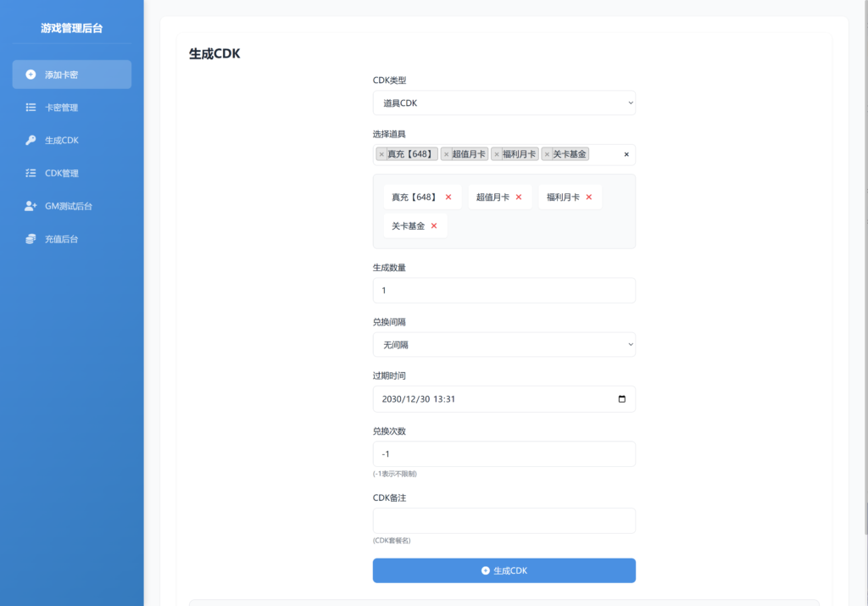Delete 福利月卡 card via red X
Viewport: 868px width, 606px height.
pos(589,197)
